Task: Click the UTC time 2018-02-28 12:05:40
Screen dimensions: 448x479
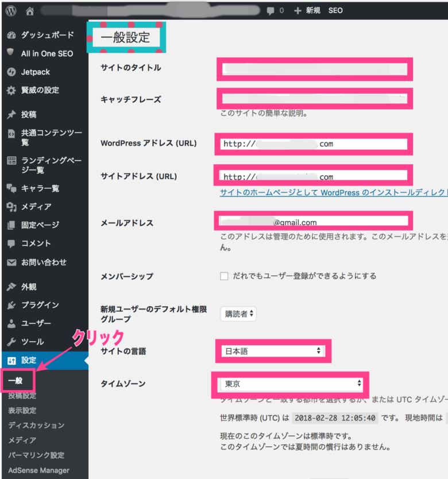Action: 335,418
